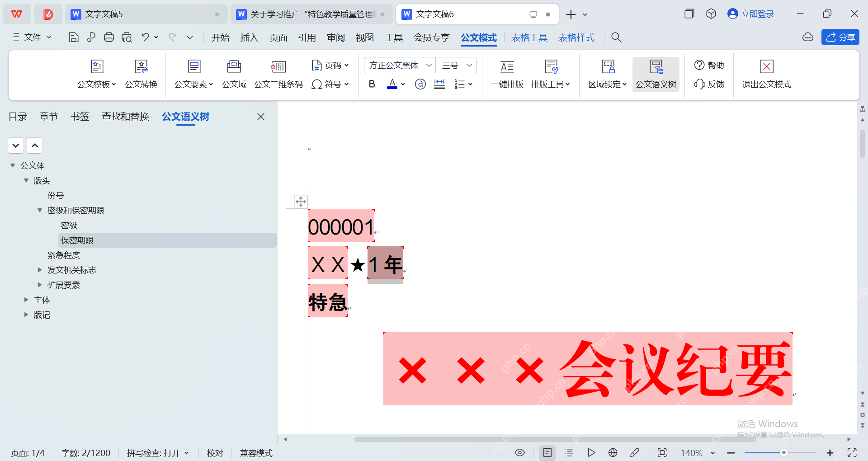Click the font color red A swatch
The image size is (868, 461).
(392, 84)
